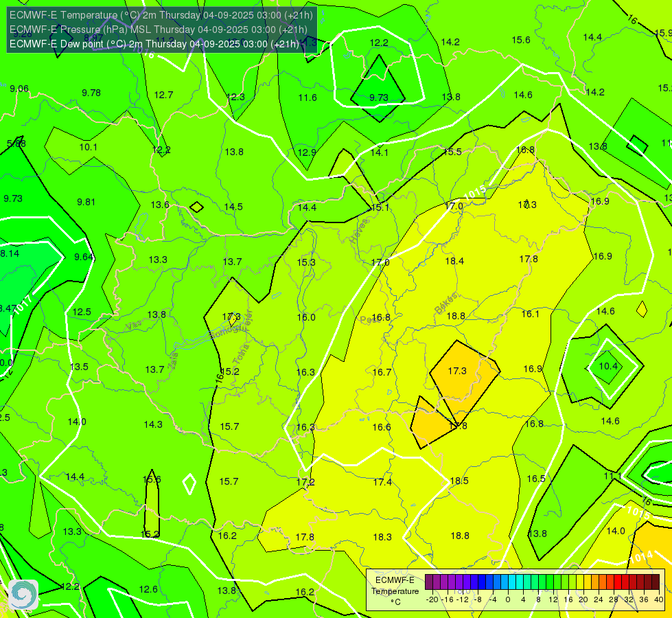Click the yellow swatch above 20 on scale
The height and width of the screenshot is (618, 672).
(580, 582)
